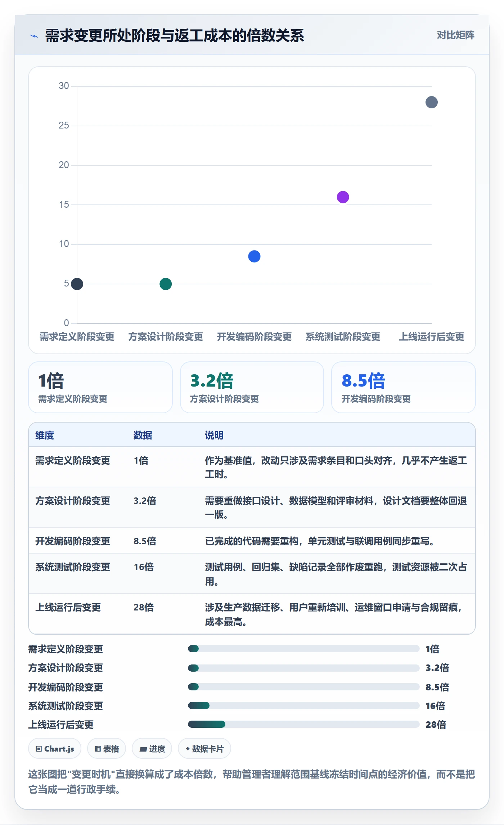
Task: Click the progress bar for 上线运行后变更
Action: [x=303, y=724]
